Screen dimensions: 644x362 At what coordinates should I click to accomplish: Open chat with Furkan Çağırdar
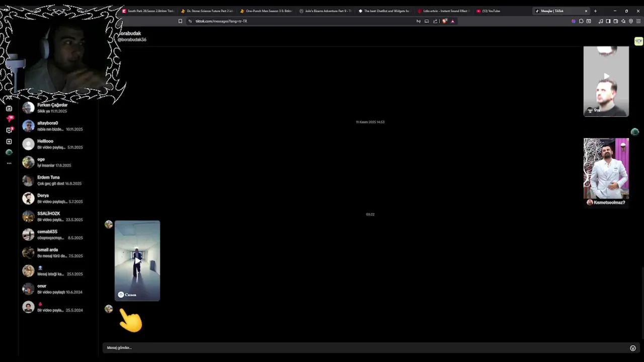point(58,108)
